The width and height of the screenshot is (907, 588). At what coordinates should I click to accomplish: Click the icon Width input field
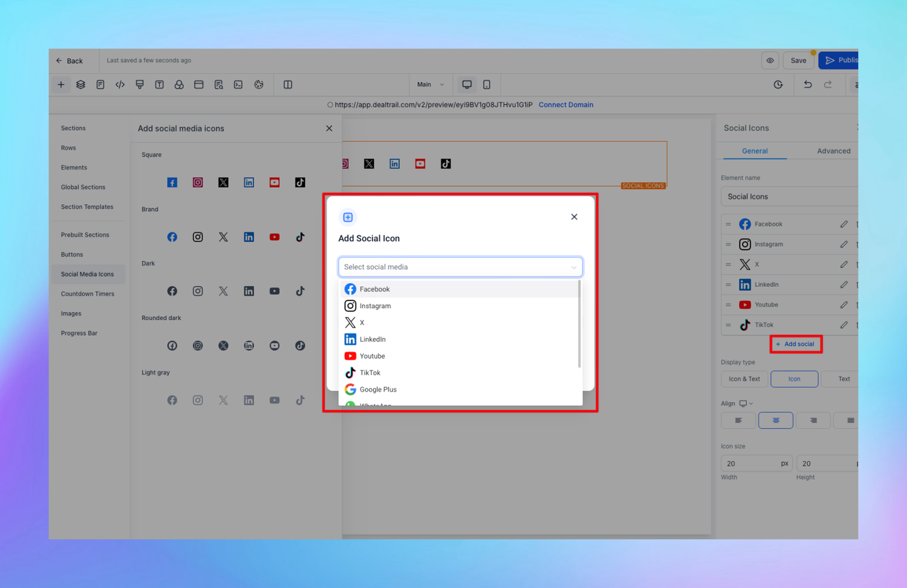[x=756, y=464]
